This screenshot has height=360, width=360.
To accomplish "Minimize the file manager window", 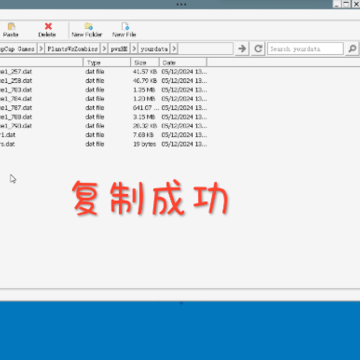I will pos(337,4).
